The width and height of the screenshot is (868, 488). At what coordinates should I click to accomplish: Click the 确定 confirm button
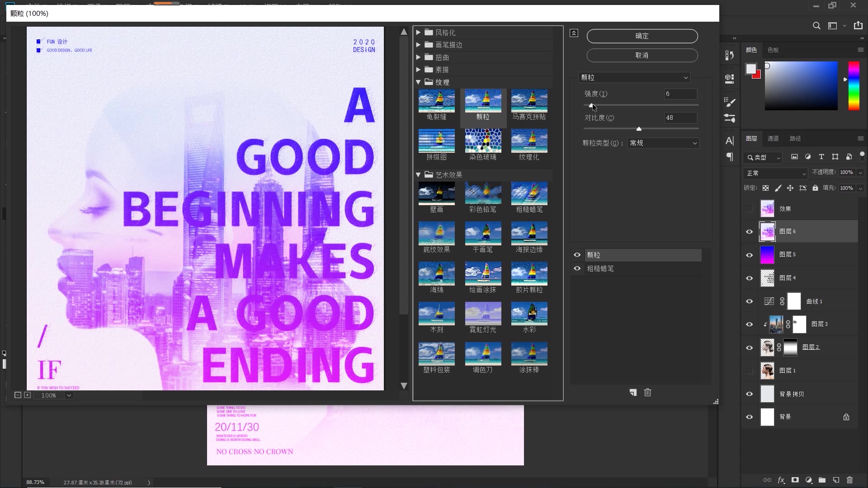click(x=642, y=36)
